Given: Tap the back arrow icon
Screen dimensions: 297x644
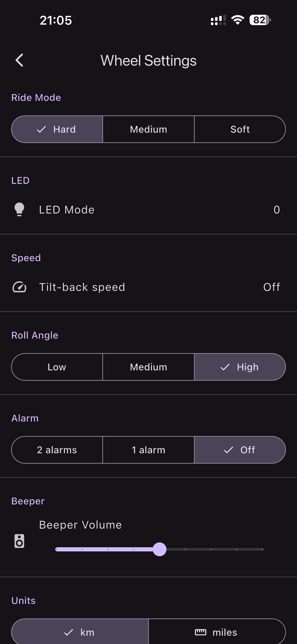Looking at the screenshot, I should [20, 60].
